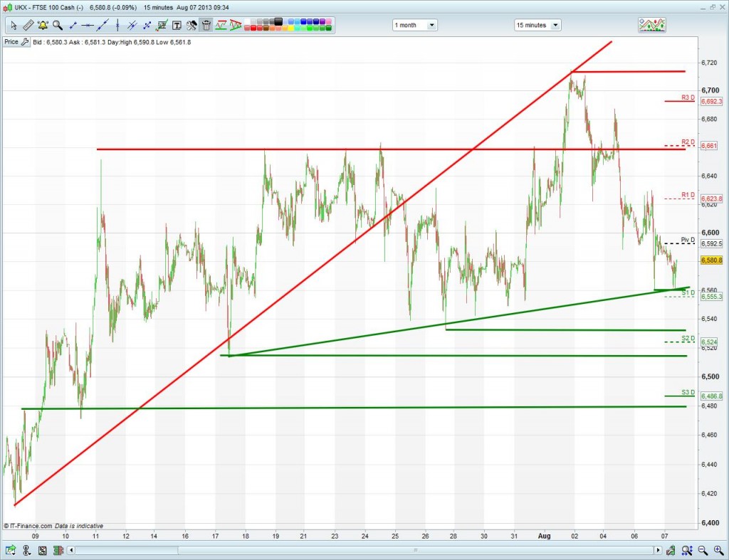Select the arrow cursor tool
Screen dimensions: 729x560
coord(13,25)
